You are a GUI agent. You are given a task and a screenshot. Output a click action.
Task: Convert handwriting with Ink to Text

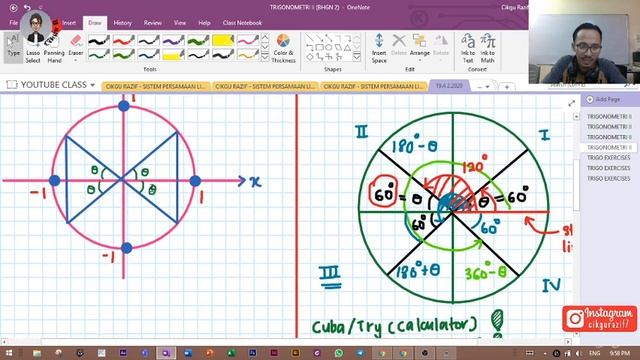(468, 49)
